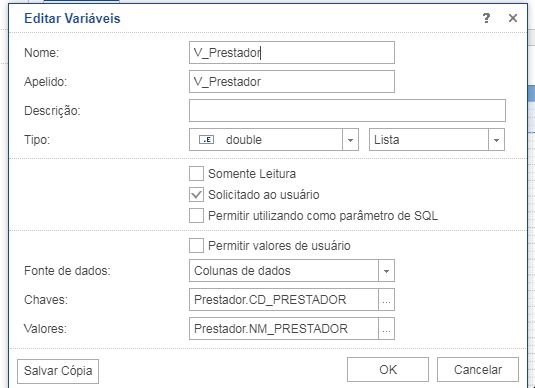Click the Apelido input field

click(292, 82)
